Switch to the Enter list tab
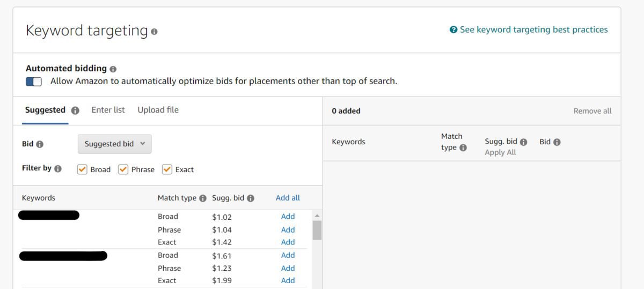 click(108, 110)
